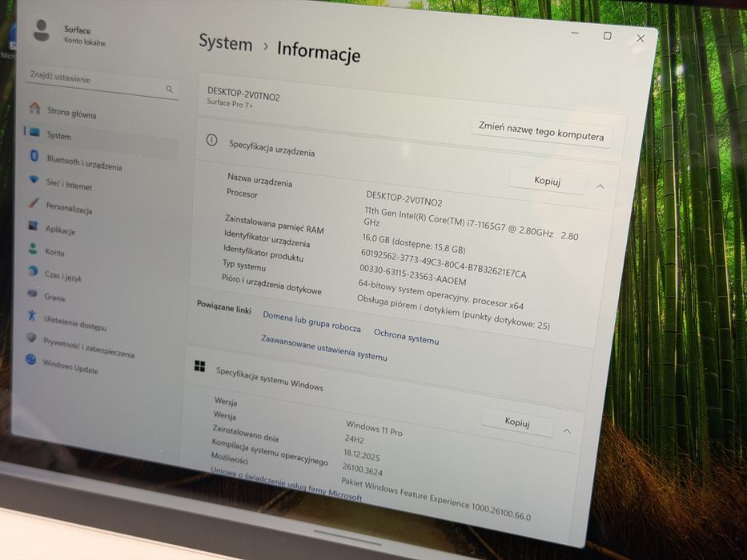This screenshot has height=560, width=747.
Task: Open Windows Update in sidebar
Action: [70, 366]
